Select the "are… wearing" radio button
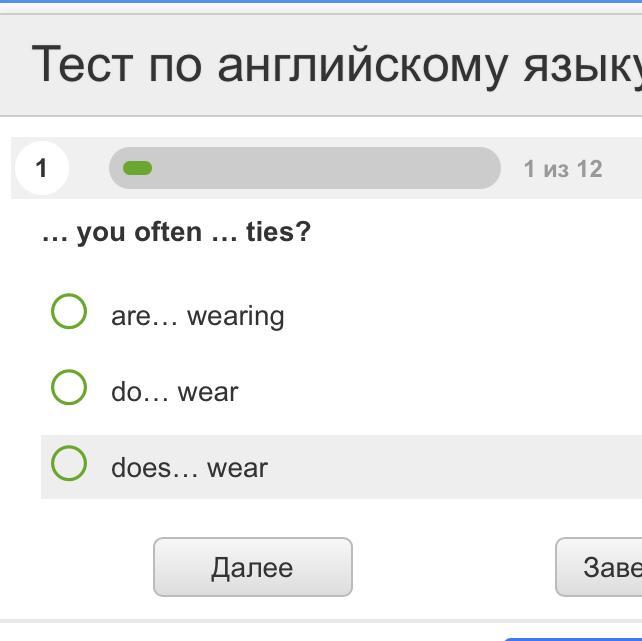Screen dimensions: 642x641 point(68,311)
